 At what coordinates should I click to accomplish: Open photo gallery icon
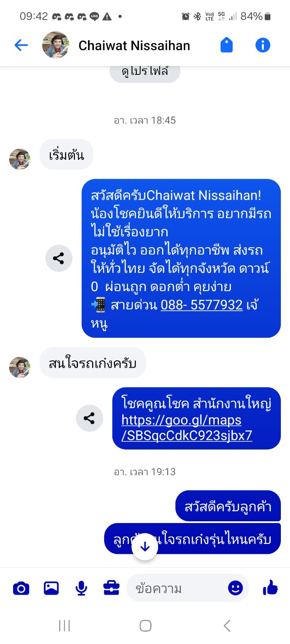(x=51, y=588)
